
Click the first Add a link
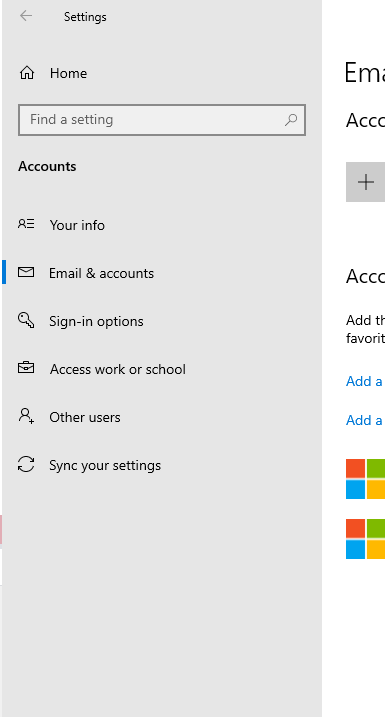click(x=364, y=381)
